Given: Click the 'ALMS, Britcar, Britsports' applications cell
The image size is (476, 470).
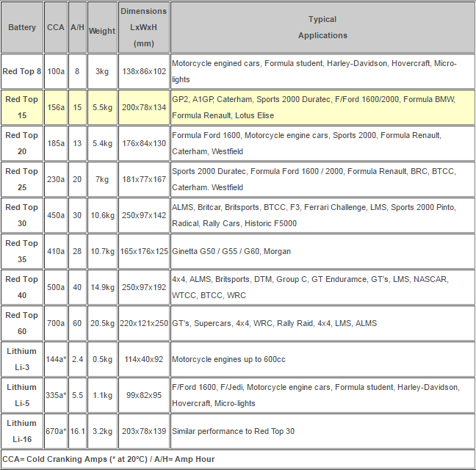Looking at the screenshot, I should pos(322,215).
